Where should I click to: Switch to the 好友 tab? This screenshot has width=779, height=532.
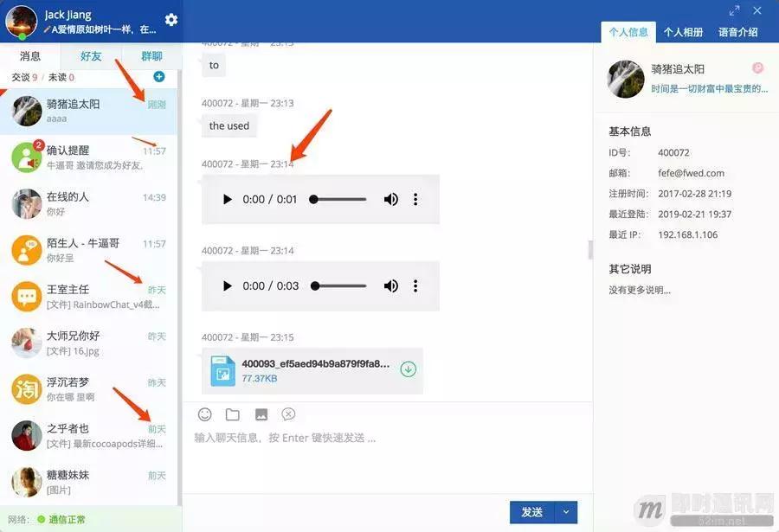[90, 55]
